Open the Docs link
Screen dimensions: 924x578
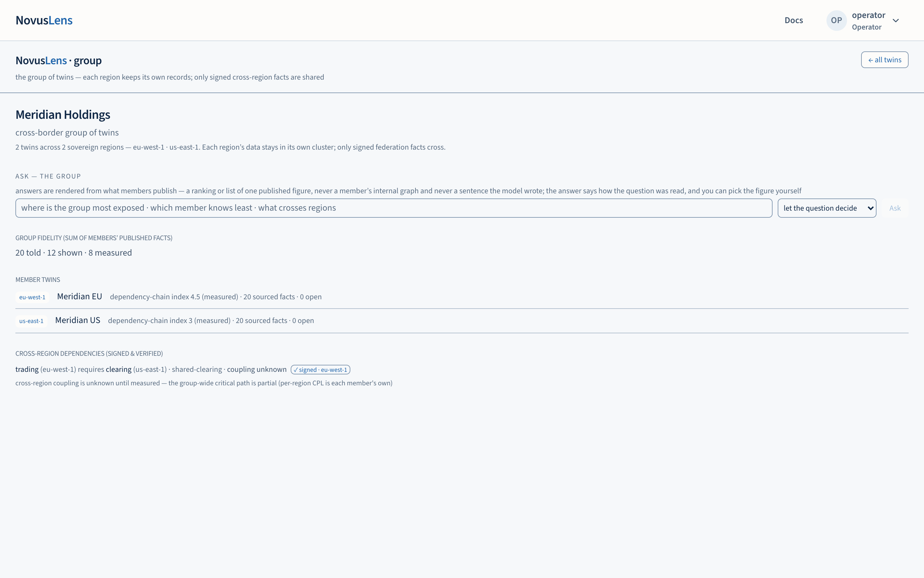tap(793, 20)
